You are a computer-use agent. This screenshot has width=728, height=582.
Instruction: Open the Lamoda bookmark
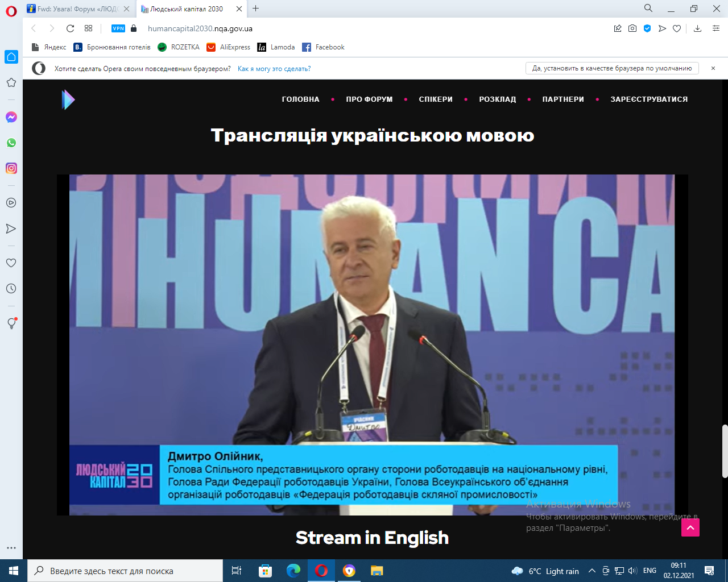(276, 47)
